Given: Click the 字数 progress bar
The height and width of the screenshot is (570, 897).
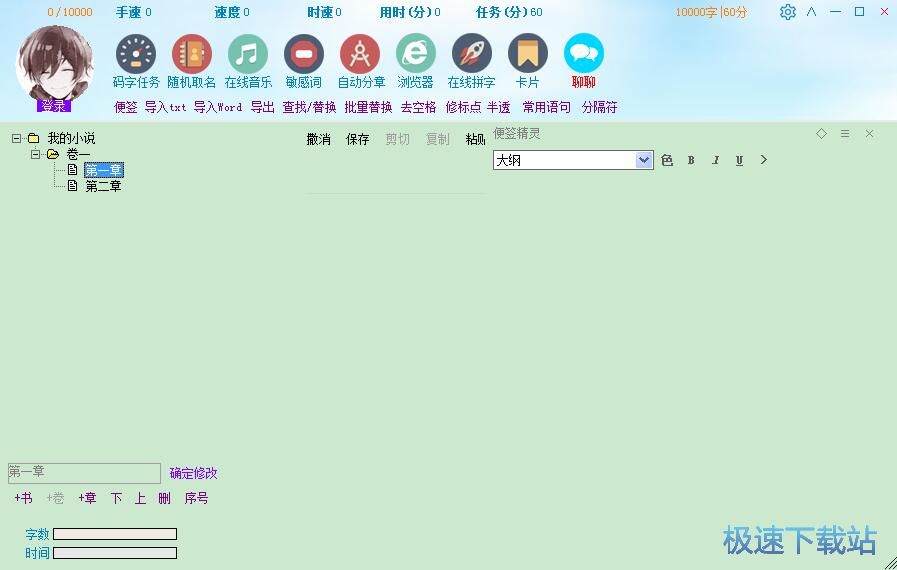Looking at the screenshot, I should tap(115, 534).
